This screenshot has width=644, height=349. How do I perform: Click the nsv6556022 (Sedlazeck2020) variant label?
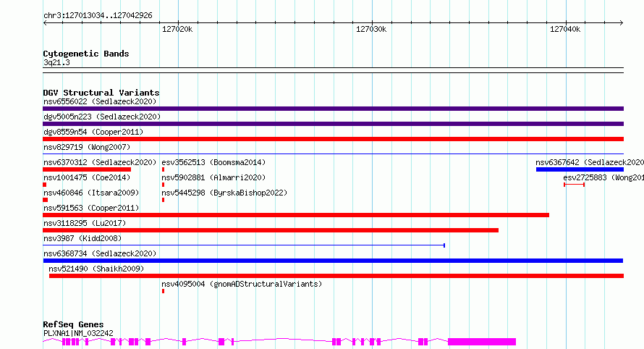pyautogui.click(x=100, y=101)
